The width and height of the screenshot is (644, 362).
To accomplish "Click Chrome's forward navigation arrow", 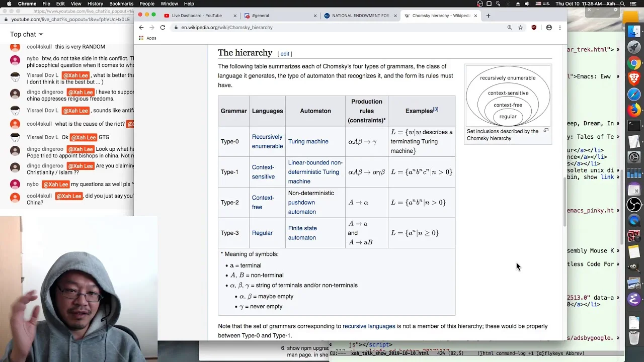I will pyautogui.click(x=152, y=28).
